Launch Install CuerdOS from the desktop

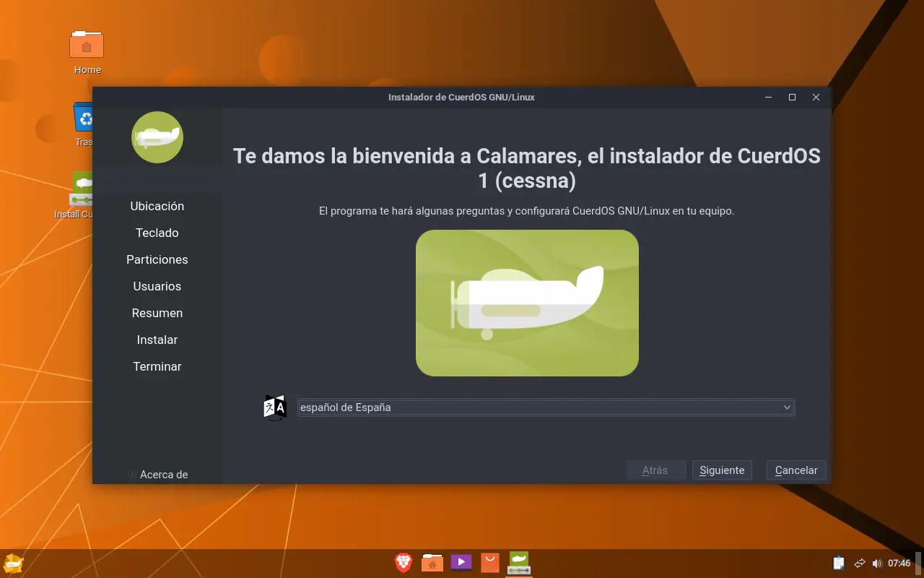(82, 189)
